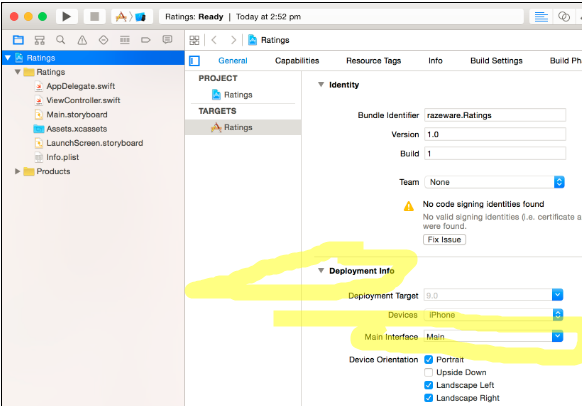Collapse the Ratings project root triangle
582x406 pixels.
pos(8,58)
